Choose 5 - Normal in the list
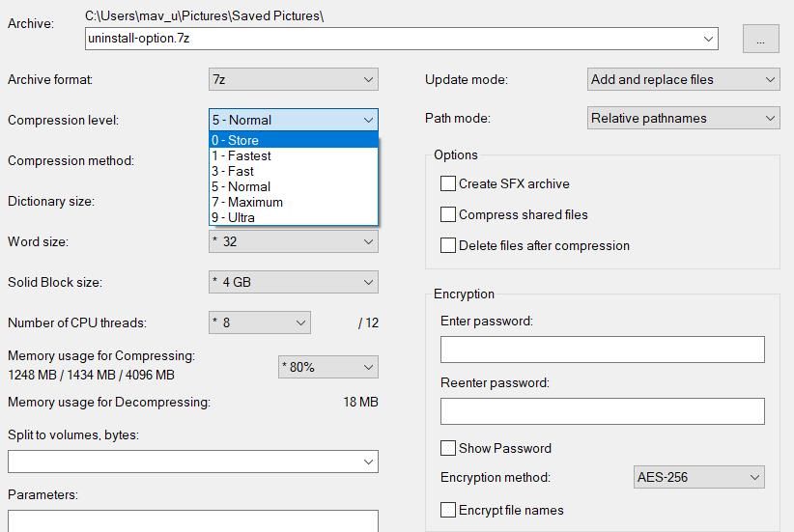Viewport: 794px width, 532px height. click(x=294, y=186)
